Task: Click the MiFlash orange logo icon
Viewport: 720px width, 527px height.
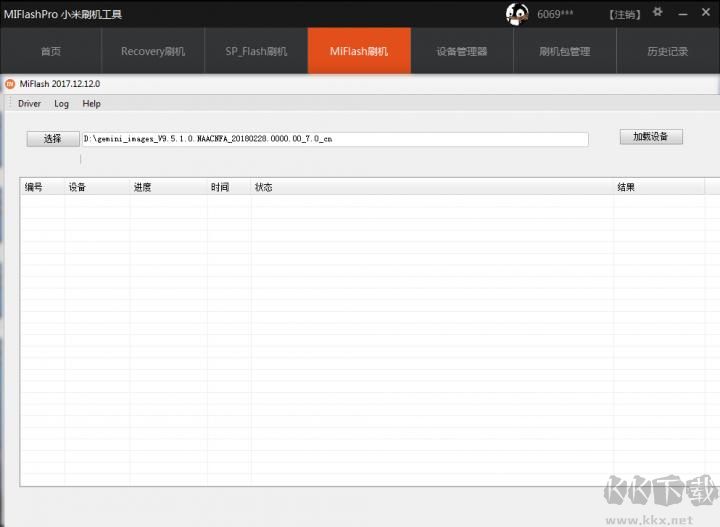Action: (x=10, y=84)
